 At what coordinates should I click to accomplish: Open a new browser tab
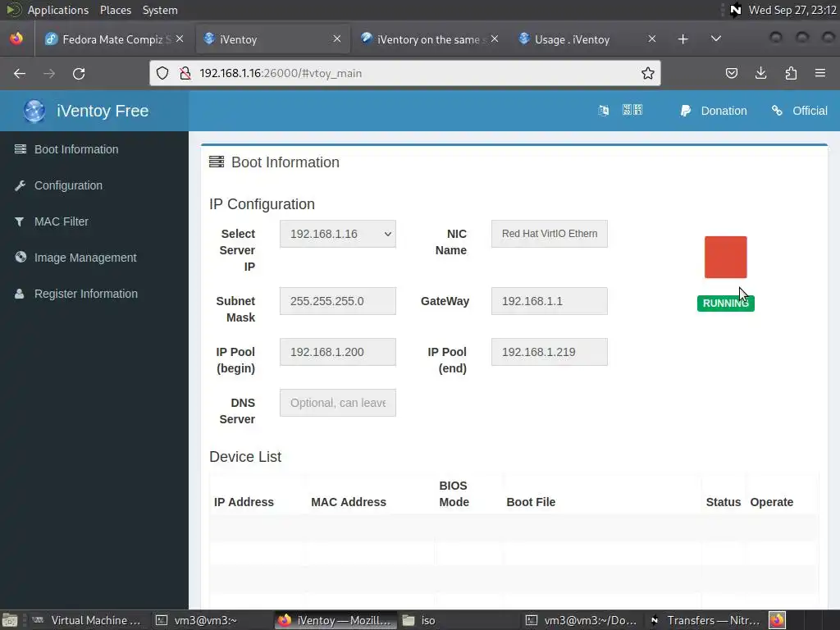[682, 39]
